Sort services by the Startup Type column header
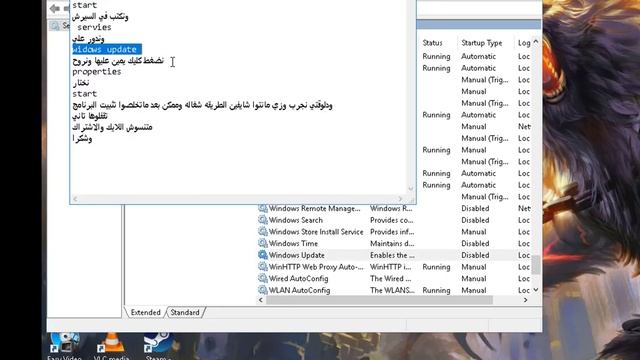 pos(482,43)
